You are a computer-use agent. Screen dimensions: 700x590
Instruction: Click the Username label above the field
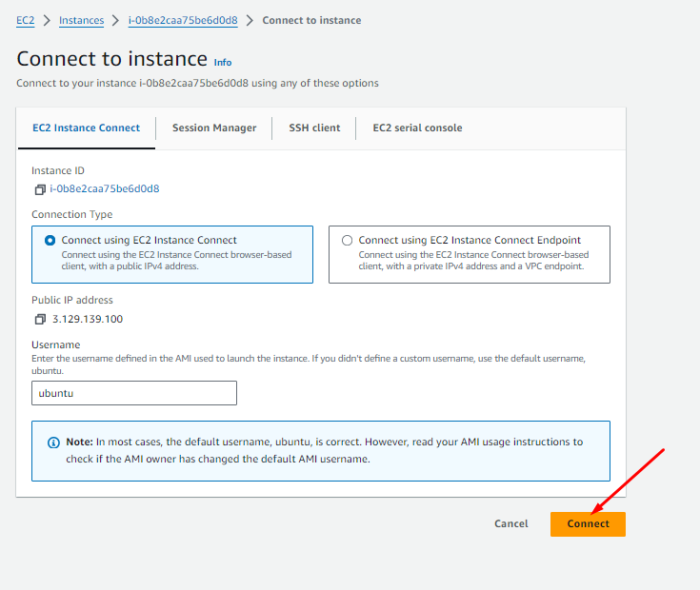point(56,344)
